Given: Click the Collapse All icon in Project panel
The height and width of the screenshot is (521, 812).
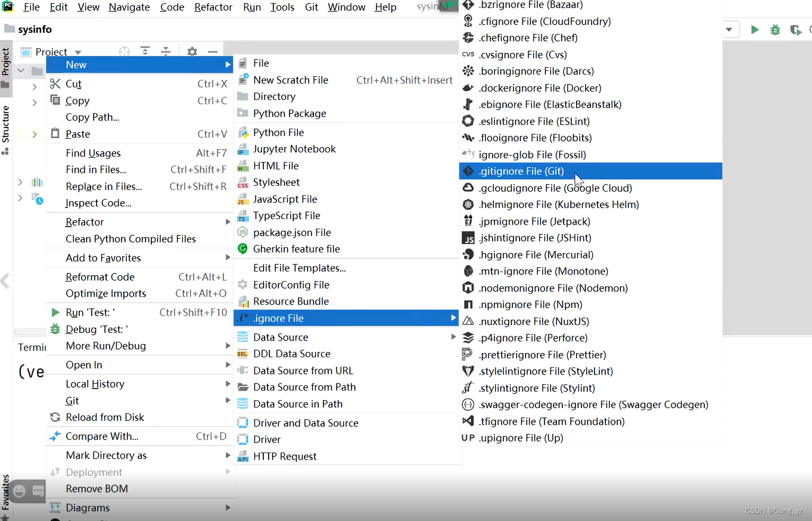Looking at the screenshot, I should (x=166, y=52).
